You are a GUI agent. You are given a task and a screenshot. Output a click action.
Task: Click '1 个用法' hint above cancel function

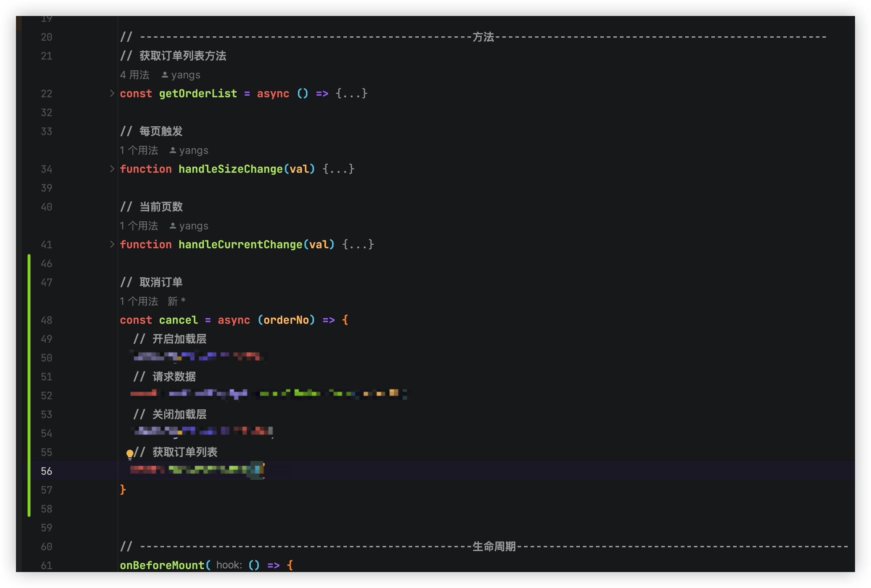pos(139,301)
